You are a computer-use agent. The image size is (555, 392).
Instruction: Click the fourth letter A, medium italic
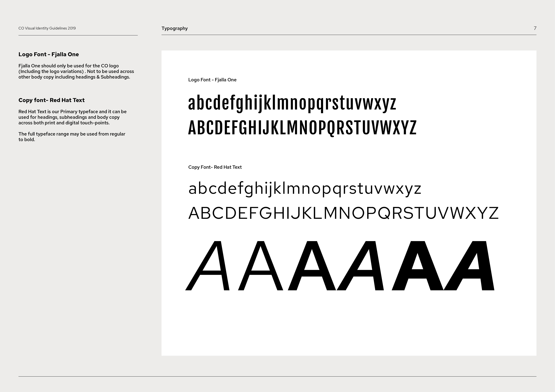click(360, 265)
